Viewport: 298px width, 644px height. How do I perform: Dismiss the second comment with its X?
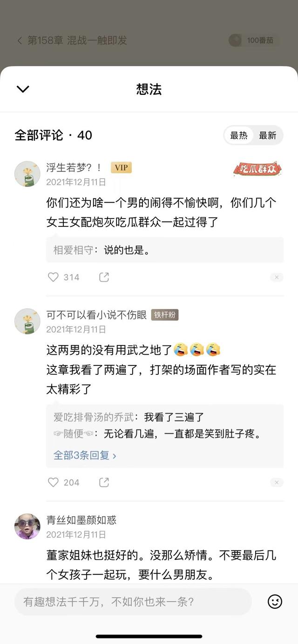point(276,482)
